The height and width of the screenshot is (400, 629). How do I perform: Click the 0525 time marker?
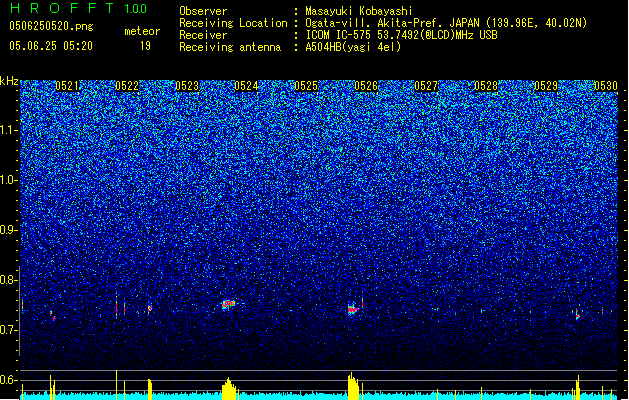tap(306, 86)
